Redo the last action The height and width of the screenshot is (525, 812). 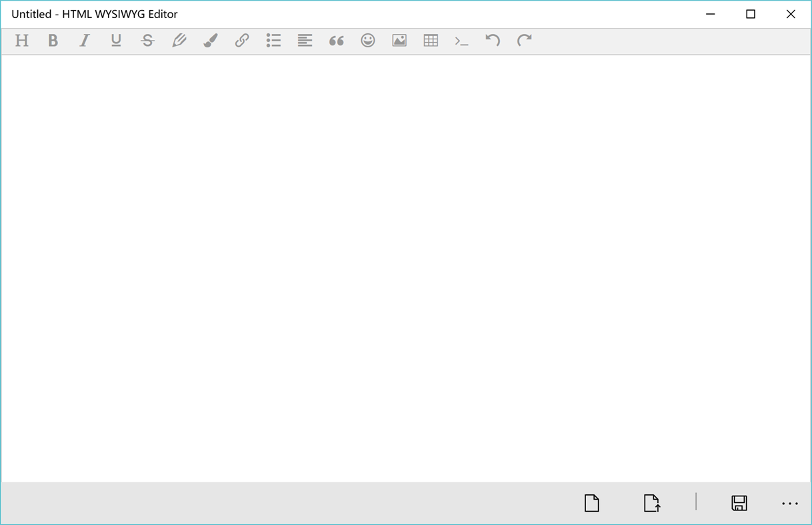click(524, 41)
